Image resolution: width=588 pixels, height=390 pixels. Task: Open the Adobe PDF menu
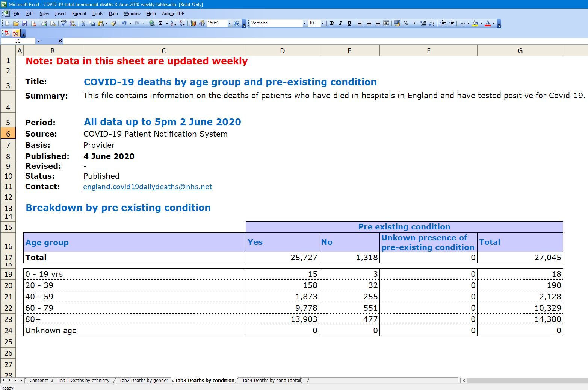(173, 14)
